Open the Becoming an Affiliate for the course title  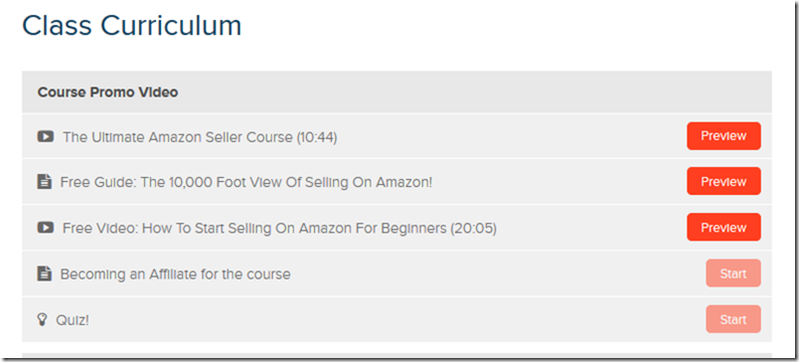(x=175, y=274)
